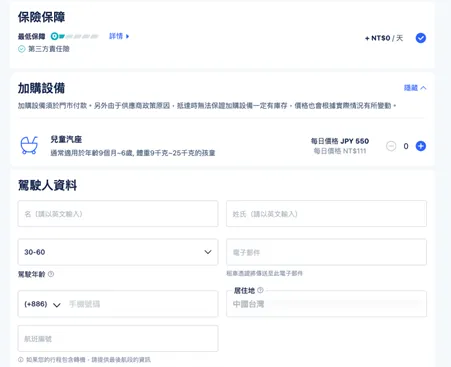Click the 保險保障 heading
The width and height of the screenshot is (451, 367).
click(41, 17)
